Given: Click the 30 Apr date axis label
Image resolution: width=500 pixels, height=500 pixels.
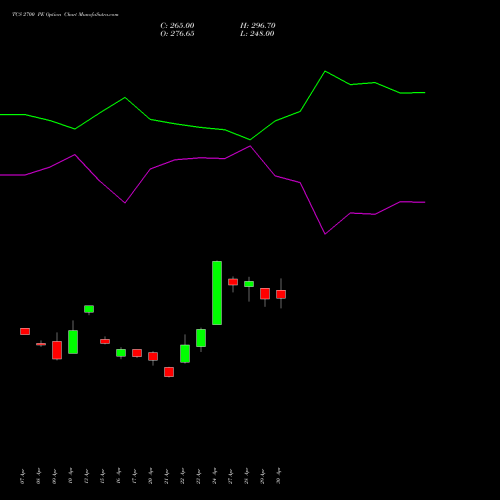Looking at the screenshot, I should point(278,476).
